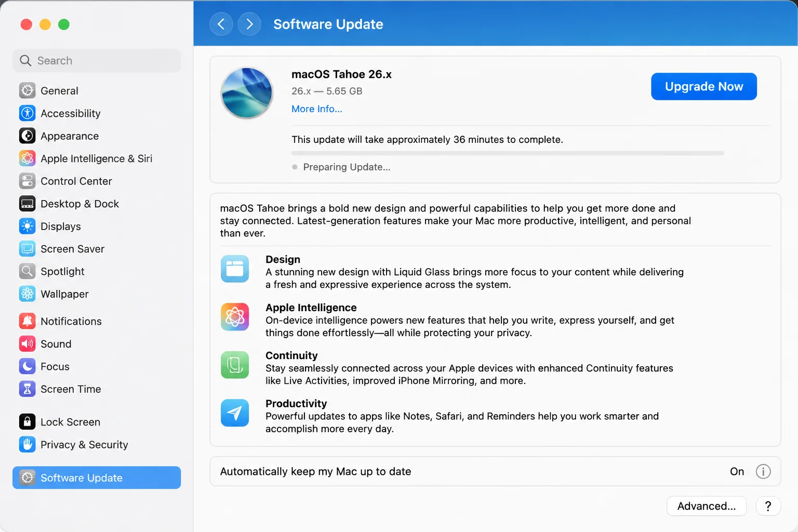Click the Privacy & Security hand icon
The image size is (798, 532).
coord(28,445)
